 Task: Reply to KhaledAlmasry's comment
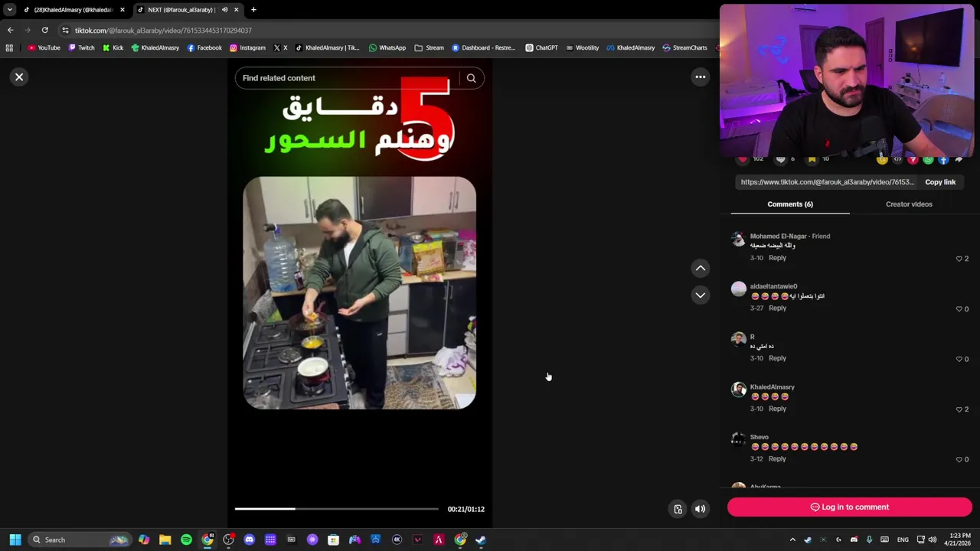777,409
